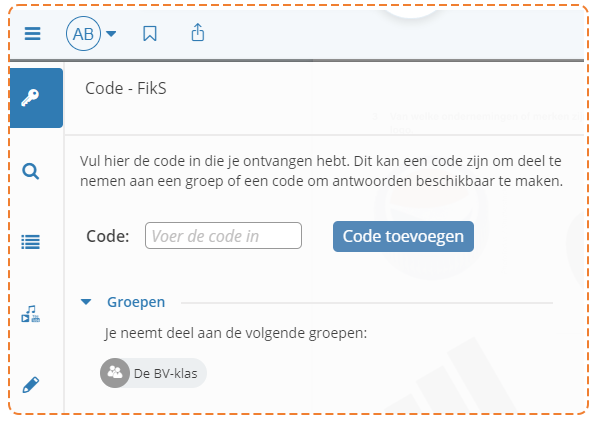Click the 'Code toevoegen' button
This screenshot has width=594, height=424.
click(x=403, y=236)
